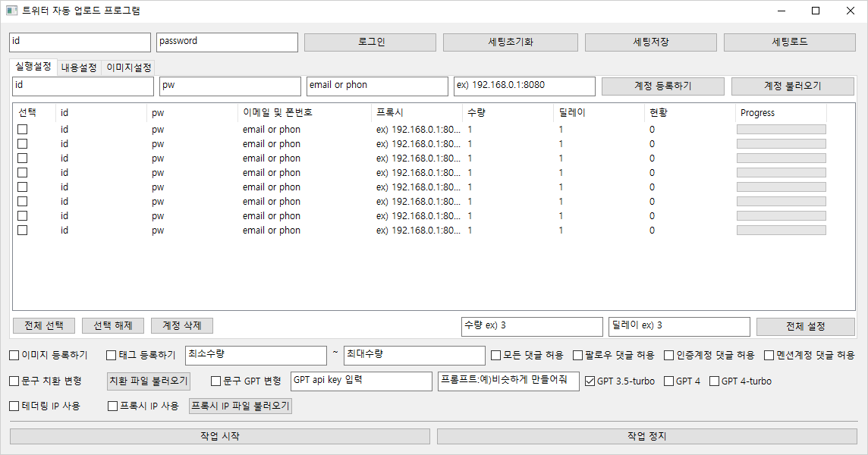Register an account with 계정 등록하기
The image size is (868, 455).
[663, 86]
